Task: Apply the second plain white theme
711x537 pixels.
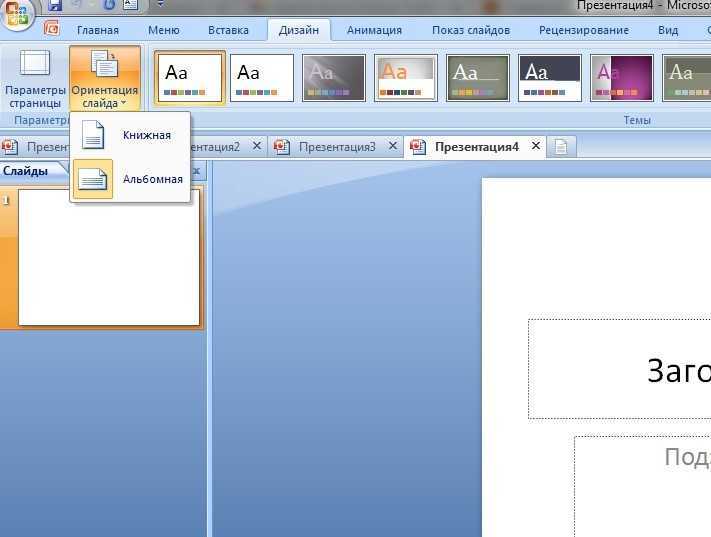Action: 262,78
